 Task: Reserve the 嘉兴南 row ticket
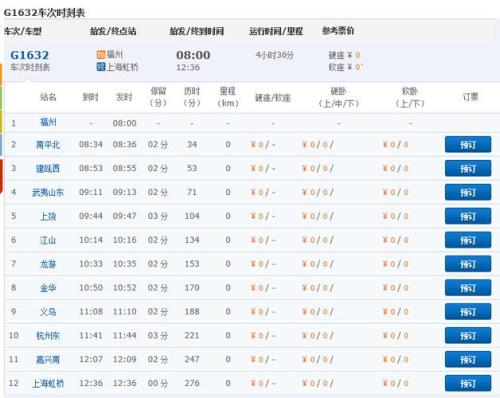coord(468,359)
